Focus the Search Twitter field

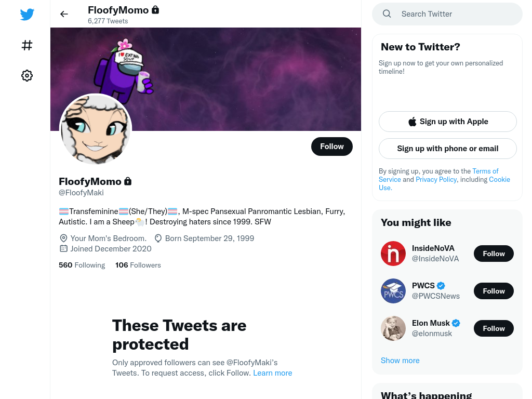(x=447, y=14)
